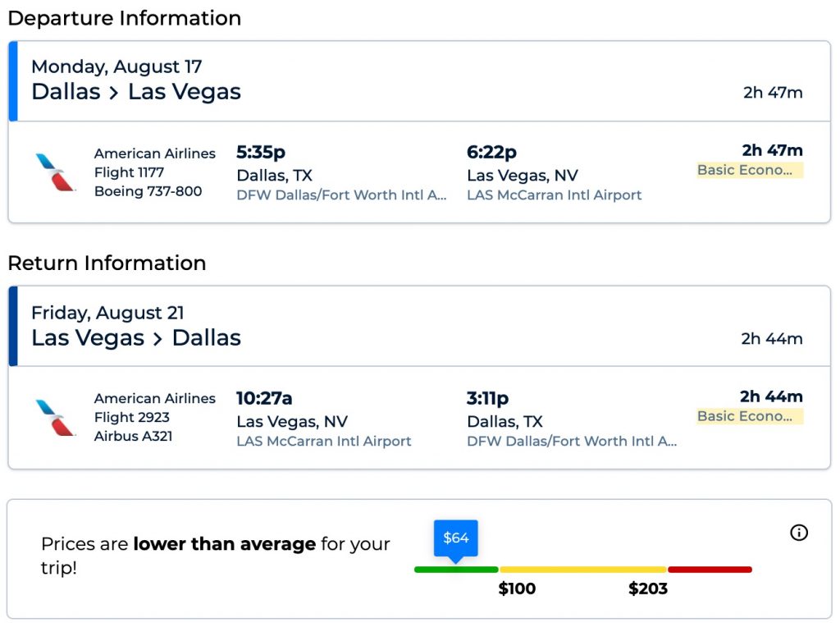Click the Dallas > Las Vegas header
The image size is (840, 623).
136,91
